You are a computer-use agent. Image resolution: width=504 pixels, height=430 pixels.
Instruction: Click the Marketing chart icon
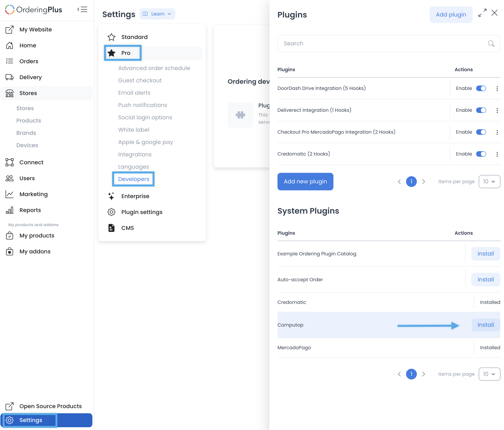[10, 194]
